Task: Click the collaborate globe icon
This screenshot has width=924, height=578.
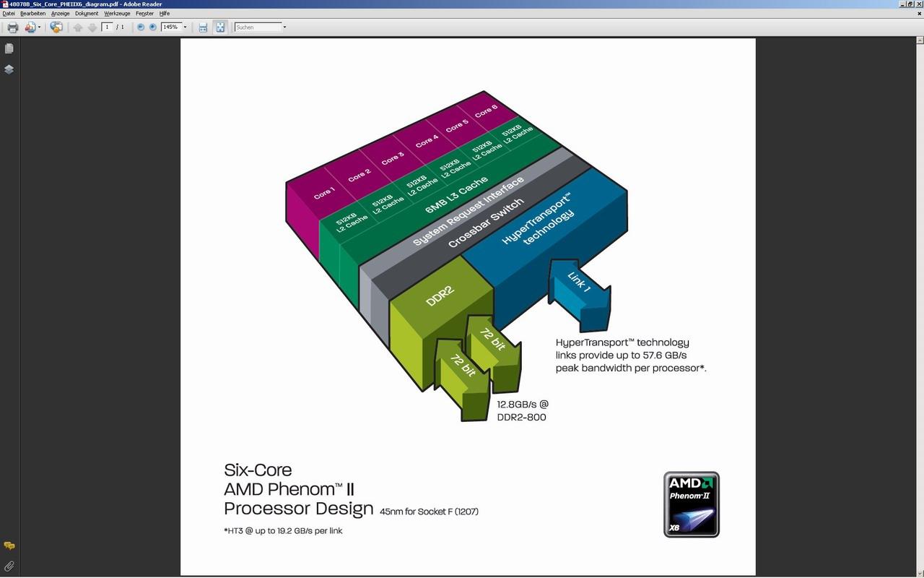Action: [x=56, y=27]
